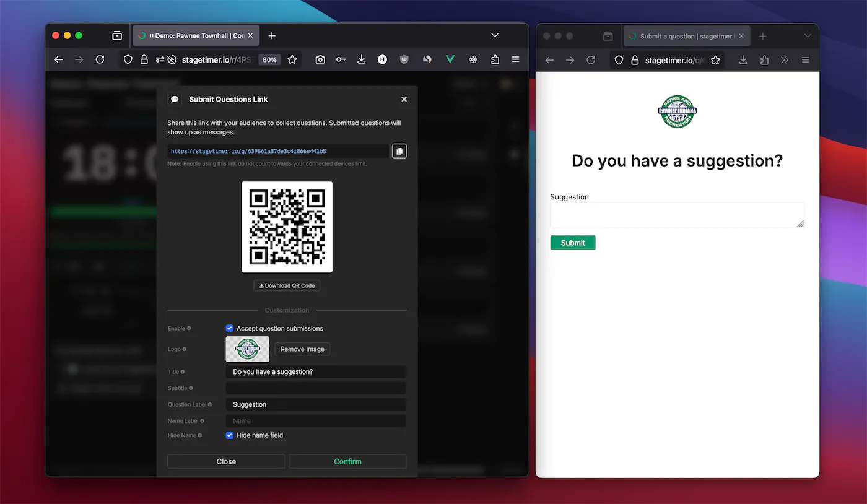This screenshot has height=504, width=867.
Task: Switch to the Demo: Pawnee Townhall tab
Action: 192,35
